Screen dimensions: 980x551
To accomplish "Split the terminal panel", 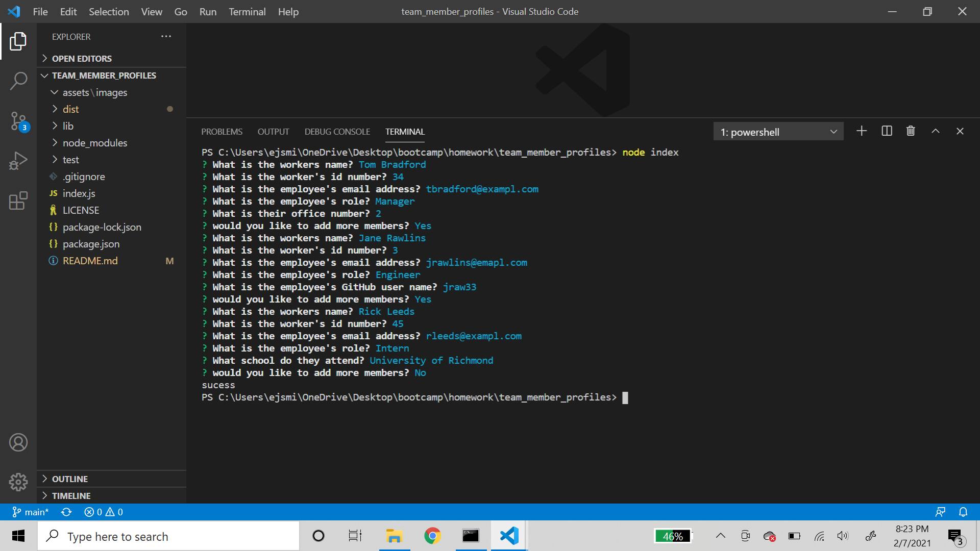I will (887, 131).
